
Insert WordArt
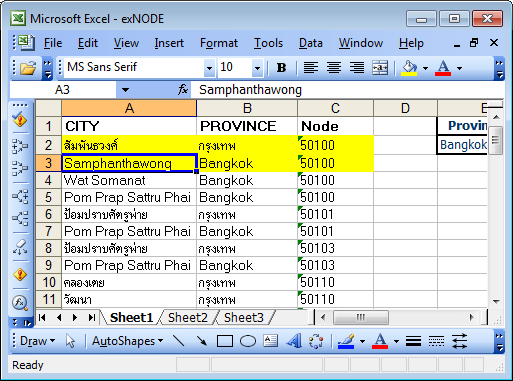pyautogui.click(x=294, y=341)
